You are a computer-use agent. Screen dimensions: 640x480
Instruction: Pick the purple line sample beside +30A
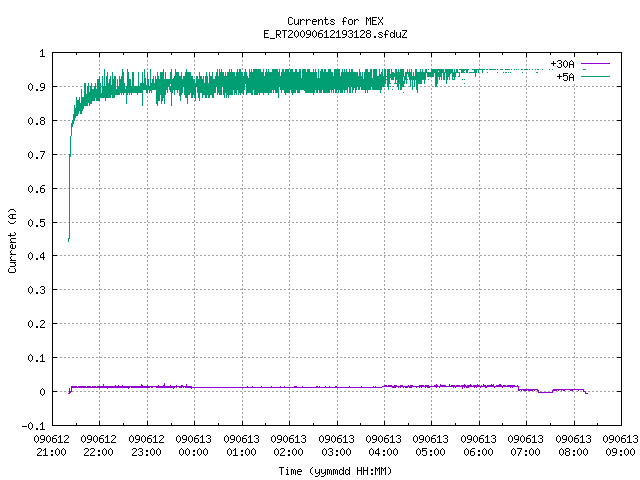pos(595,64)
